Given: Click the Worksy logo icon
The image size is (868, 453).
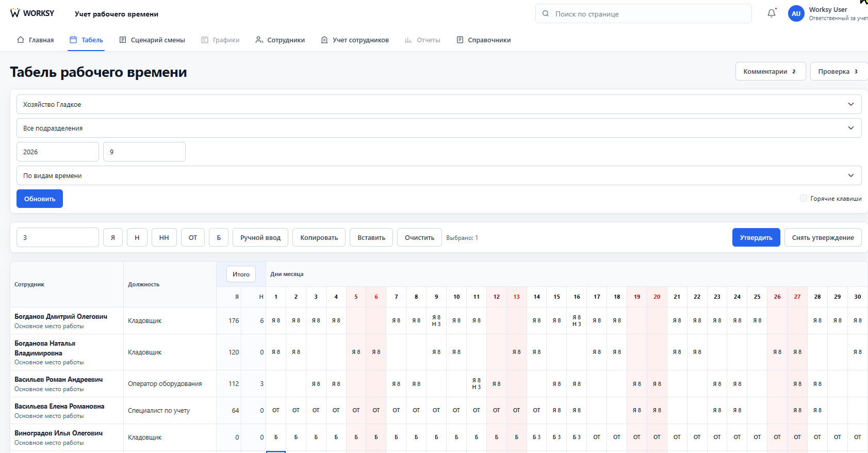Looking at the screenshot, I should [15, 13].
